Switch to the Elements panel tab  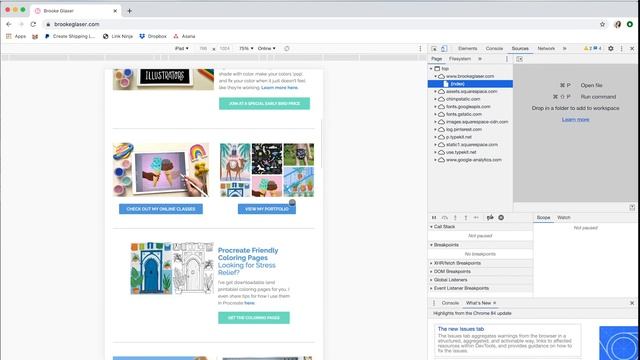[467, 48]
